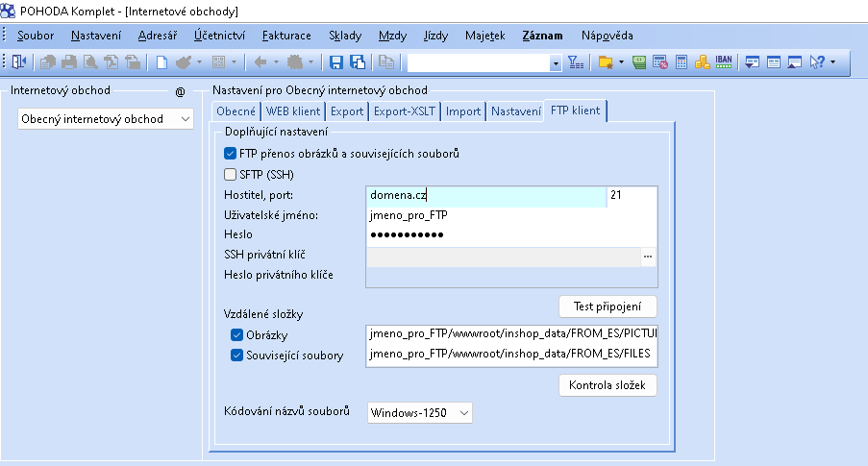Click the Kontrola složek button
This screenshot has width=868, height=466.
coord(608,385)
